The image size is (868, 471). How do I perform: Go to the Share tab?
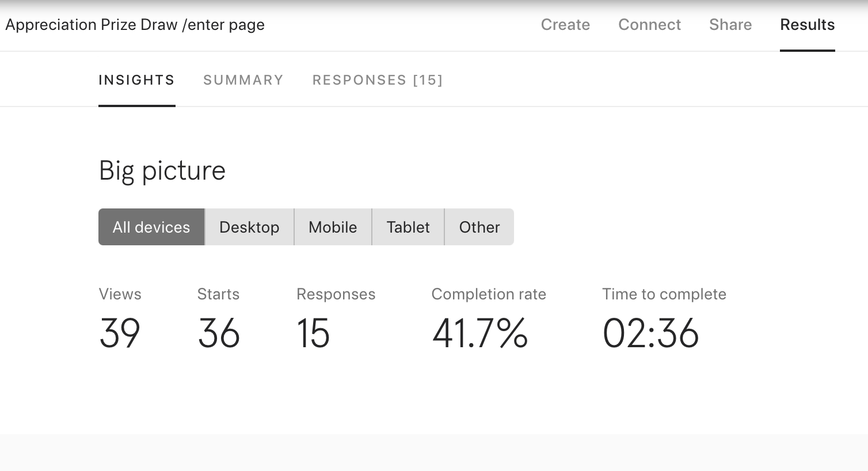[730, 25]
